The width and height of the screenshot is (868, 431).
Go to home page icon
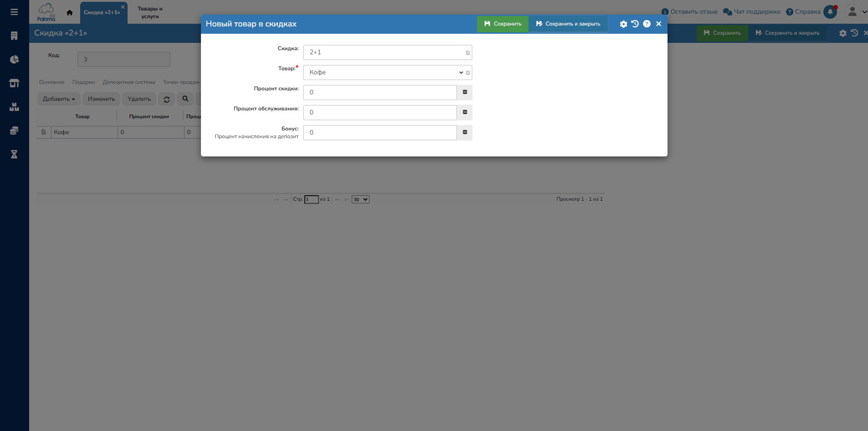(69, 13)
